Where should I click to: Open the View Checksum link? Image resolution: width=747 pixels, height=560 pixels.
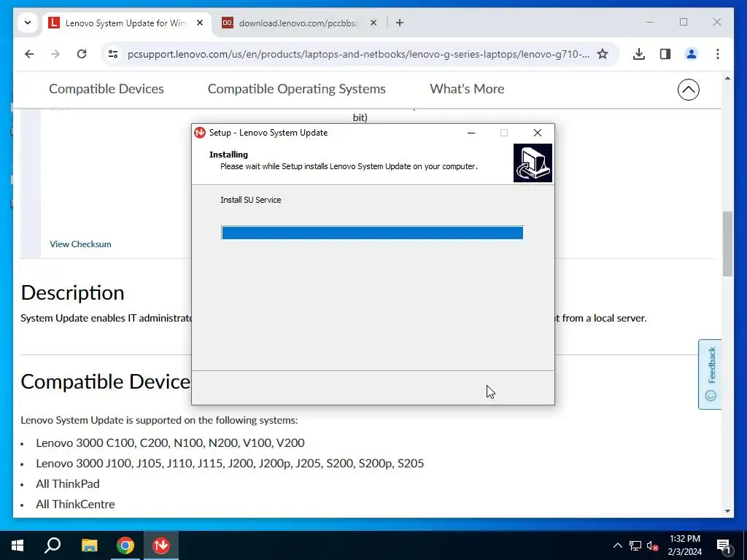click(x=80, y=244)
